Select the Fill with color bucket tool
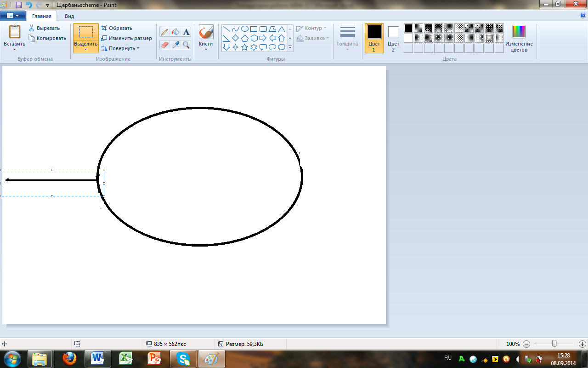This screenshot has height=368, width=588. pos(175,32)
